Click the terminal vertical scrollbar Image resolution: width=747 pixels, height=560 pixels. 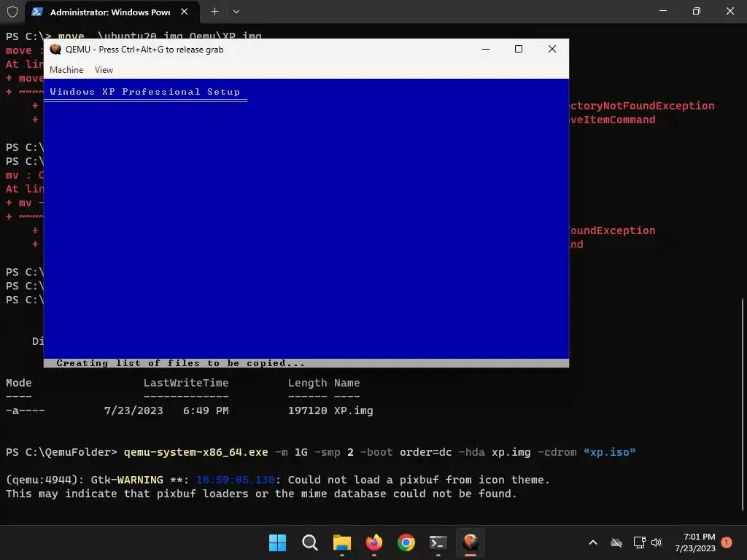coord(743,404)
